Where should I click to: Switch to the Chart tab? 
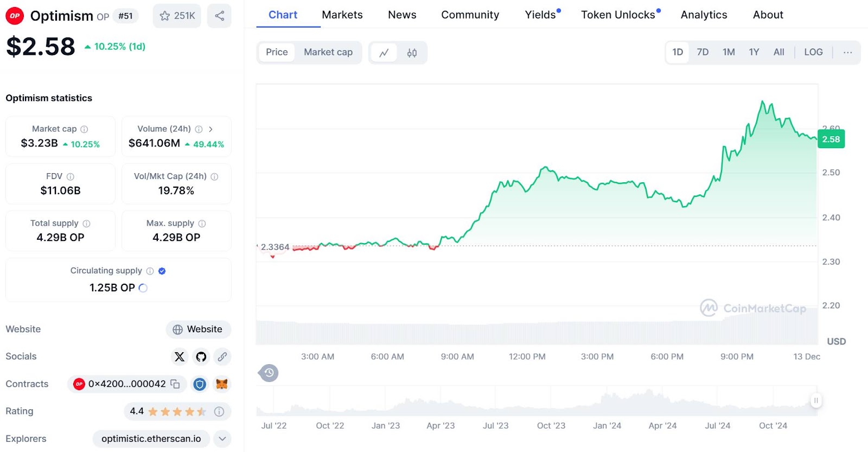[x=283, y=15]
